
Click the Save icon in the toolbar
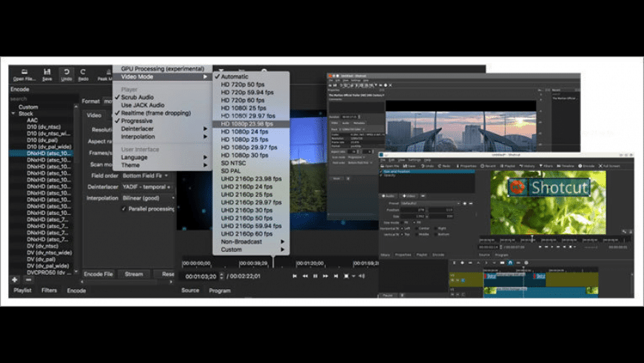tap(47, 73)
